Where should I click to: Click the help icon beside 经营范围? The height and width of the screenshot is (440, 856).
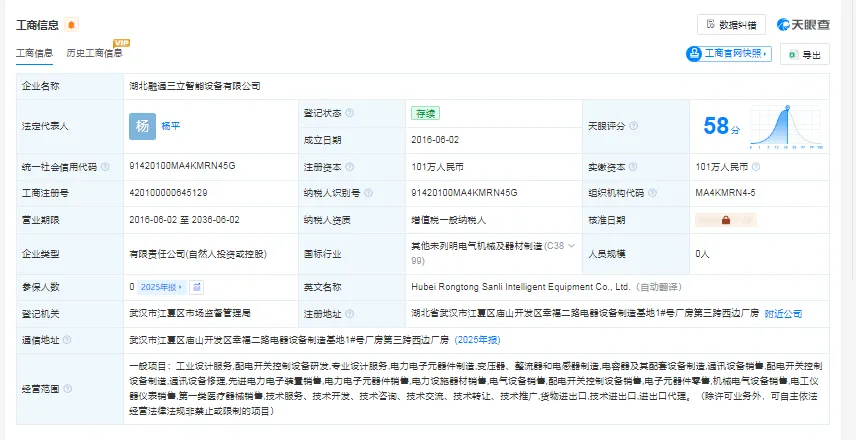pos(67,389)
